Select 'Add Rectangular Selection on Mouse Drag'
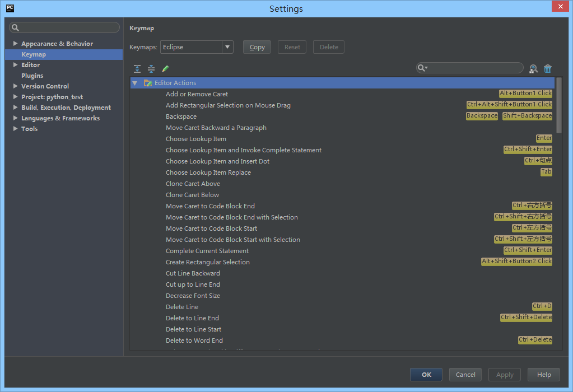The height and width of the screenshot is (392, 573). (x=228, y=105)
